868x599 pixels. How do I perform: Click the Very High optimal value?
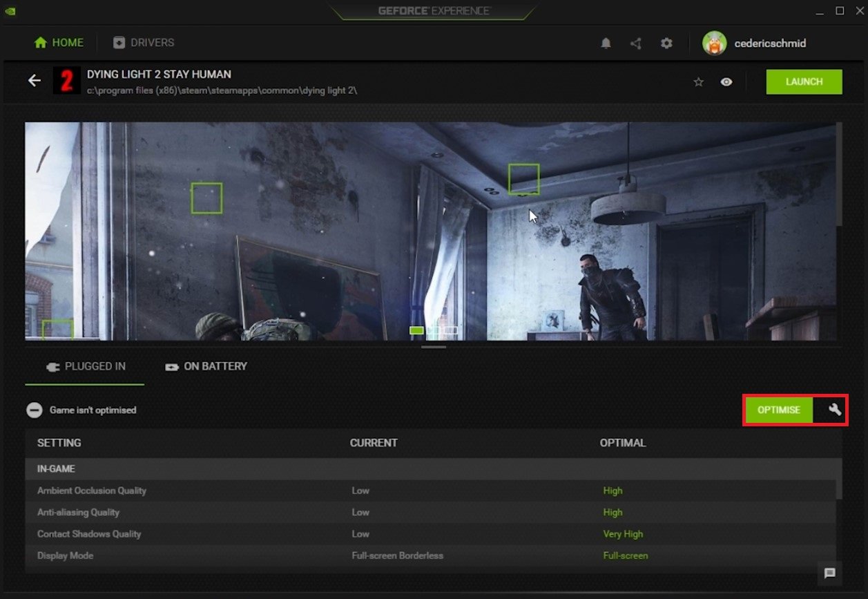623,534
